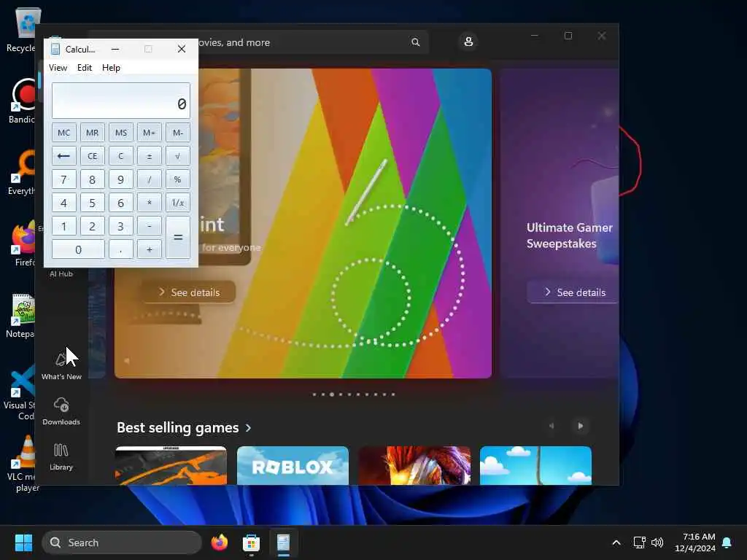Image resolution: width=747 pixels, height=560 pixels.
Task: Go to previous Best selling games page
Action: click(551, 426)
